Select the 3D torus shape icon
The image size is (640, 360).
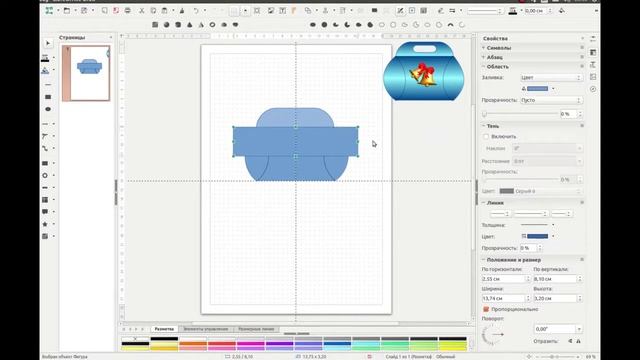tap(212, 25)
